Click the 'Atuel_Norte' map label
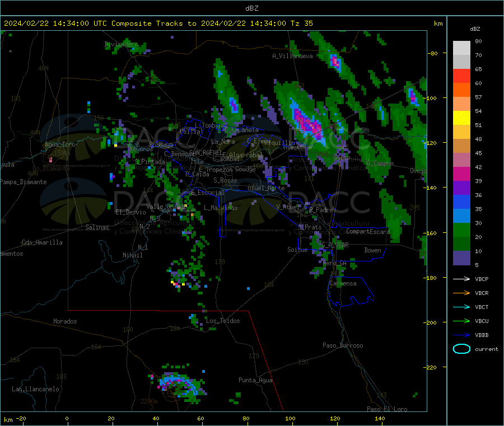This screenshot has height=426, width=504. pos(266,188)
